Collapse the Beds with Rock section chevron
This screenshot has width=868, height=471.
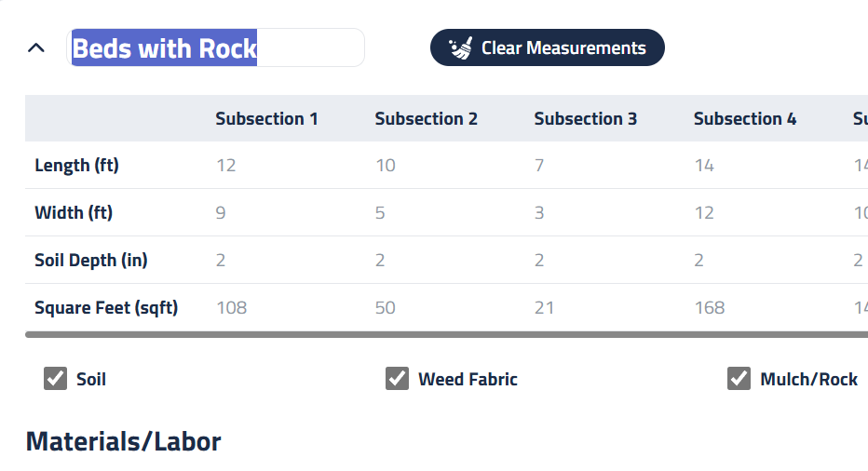pos(36,47)
